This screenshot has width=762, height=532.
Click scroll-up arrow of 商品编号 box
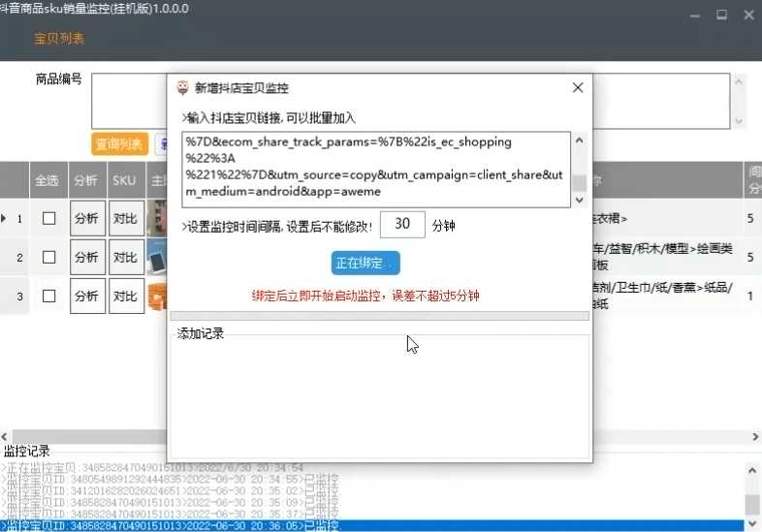[739, 82]
